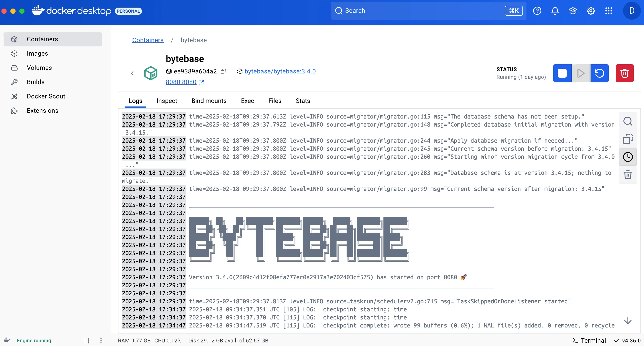Search within the container logs
Viewport: 644px width, 346px height.
coord(628,121)
